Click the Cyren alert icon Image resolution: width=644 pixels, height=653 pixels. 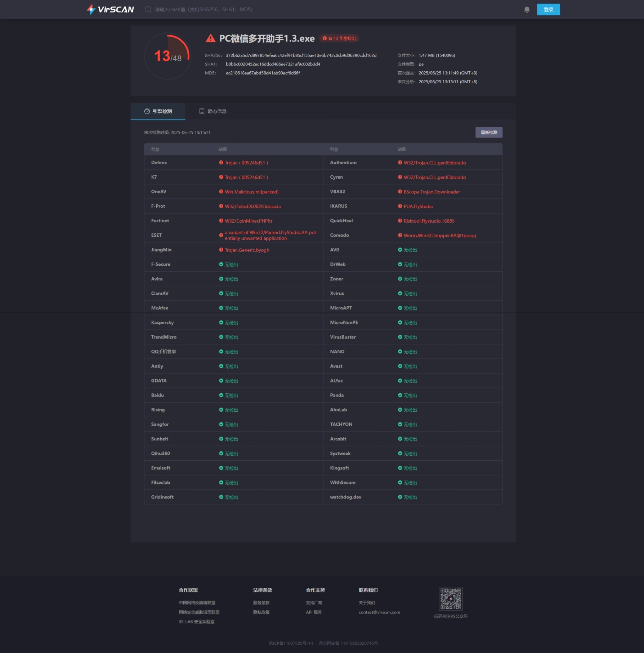(400, 177)
